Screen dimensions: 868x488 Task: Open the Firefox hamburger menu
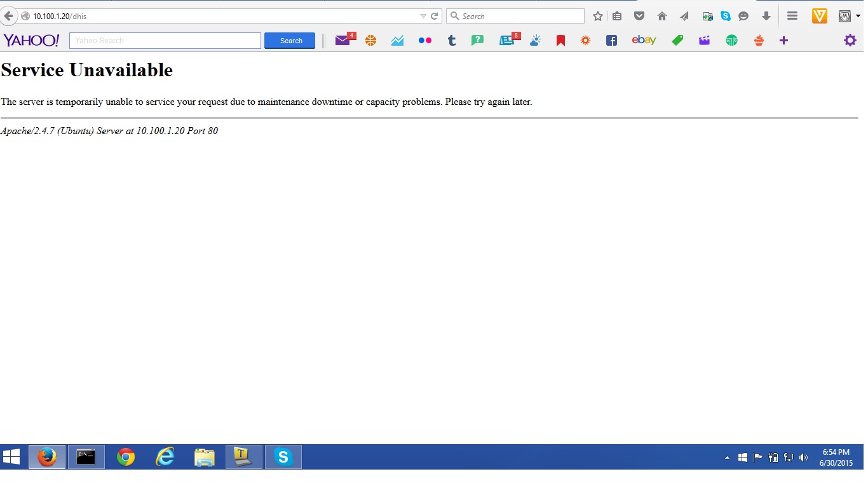coord(792,17)
